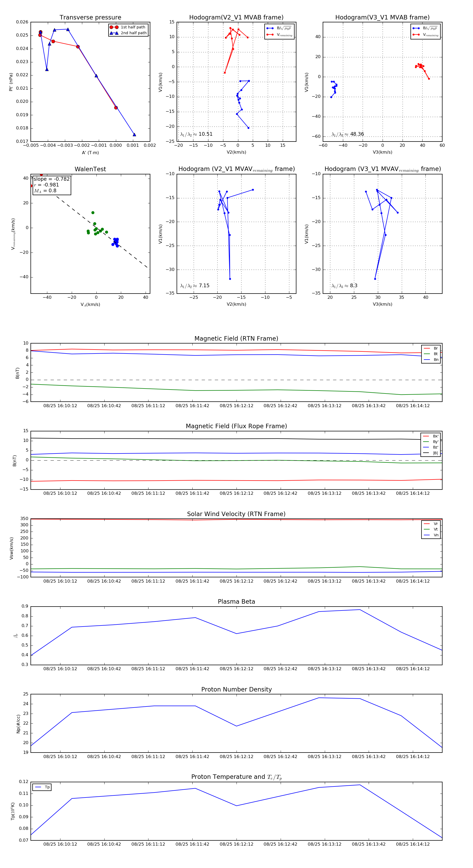Click the By' legend entry
This screenshot has width=473, height=868.
click(x=431, y=442)
